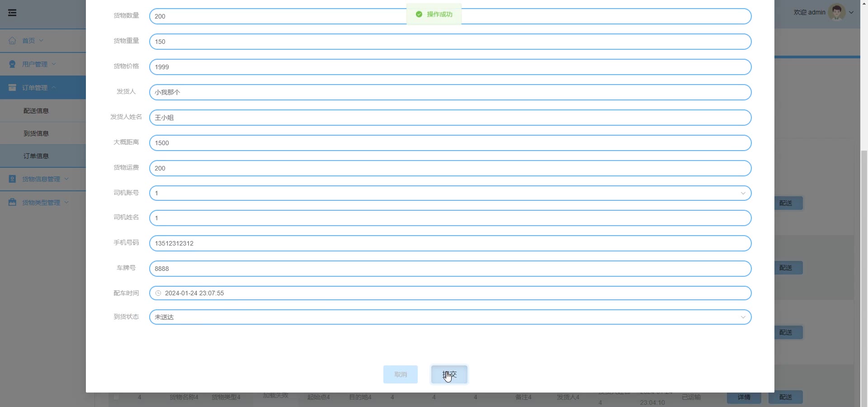Expand the 货物类型管理 menu chevron
The image size is (868, 407).
(66, 203)
